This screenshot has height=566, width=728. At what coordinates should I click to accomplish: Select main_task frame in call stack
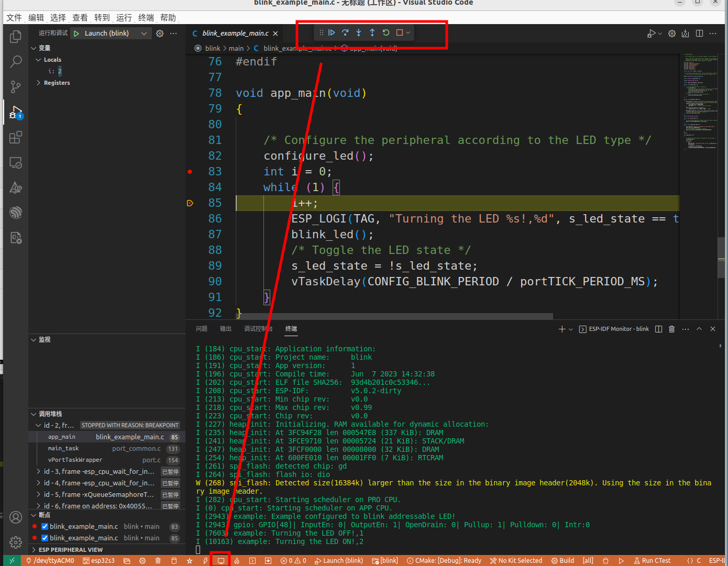[107, 448]
